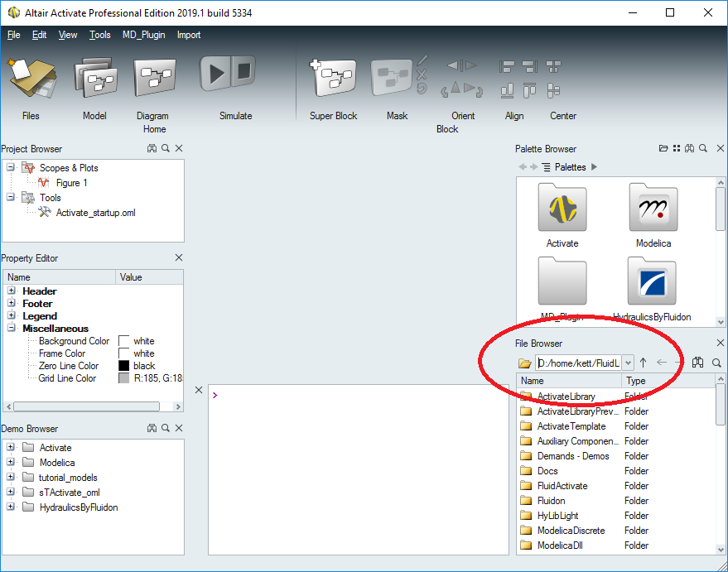Click binoculars icon in Demo Browser
This screenshot has height=572, width=728.
pos(152,428)
